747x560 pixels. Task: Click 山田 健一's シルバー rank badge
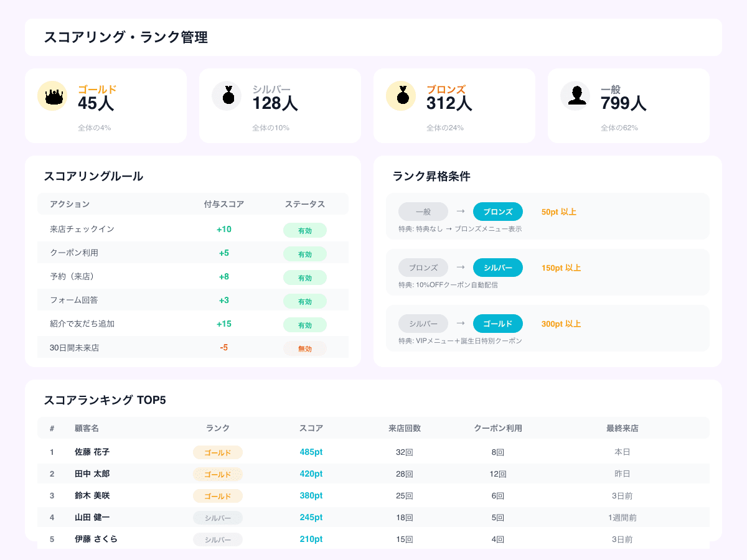click(x=218, y=518)
